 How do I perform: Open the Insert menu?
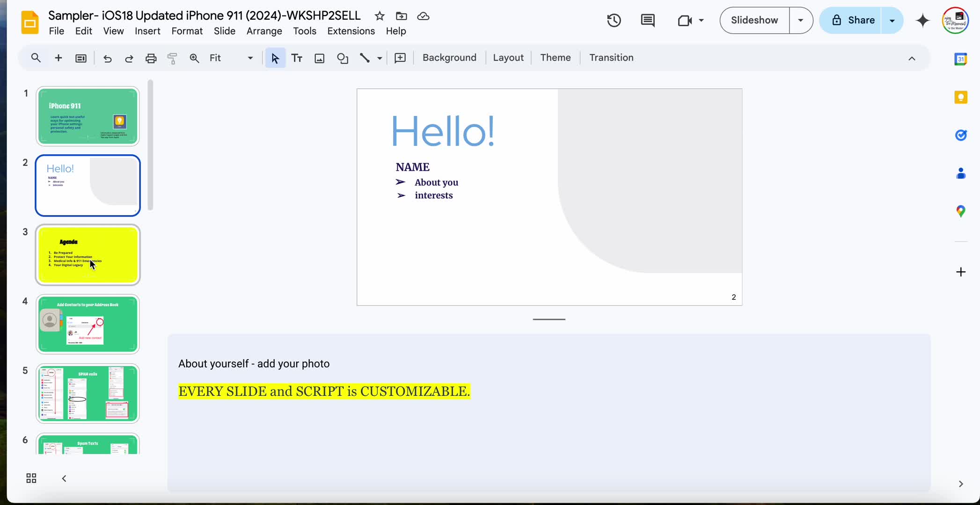click(x=147, y=31)
